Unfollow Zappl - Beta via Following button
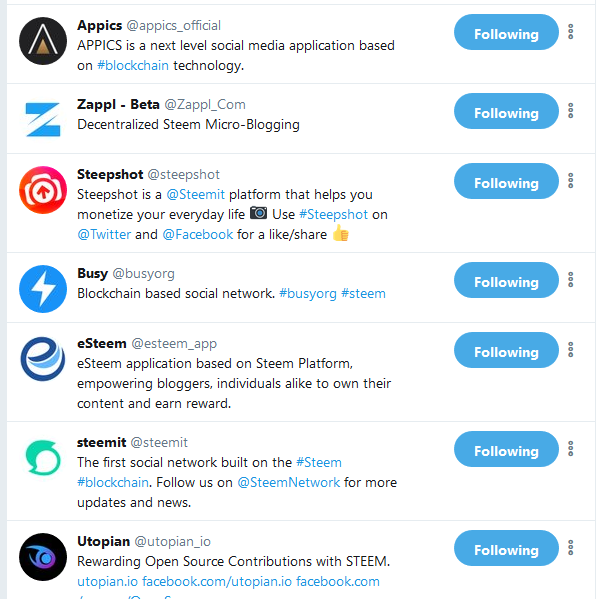The height and width of the screenshot is (599, 596). 506,111
